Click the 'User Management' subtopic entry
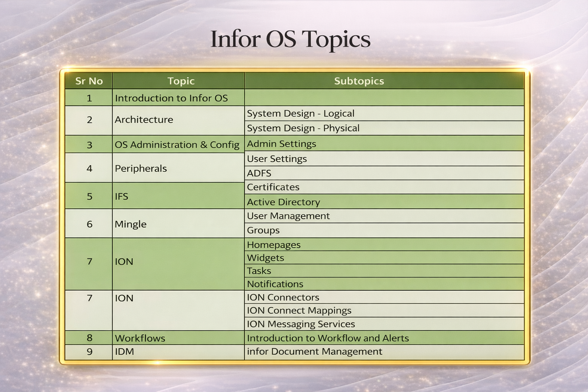Viewport: 588px width, 392px height. pos(288,216)
